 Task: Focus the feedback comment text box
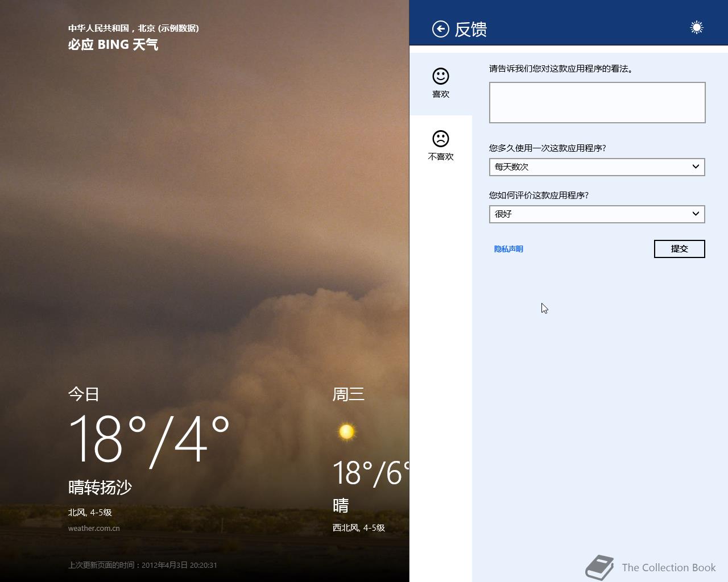597,102
